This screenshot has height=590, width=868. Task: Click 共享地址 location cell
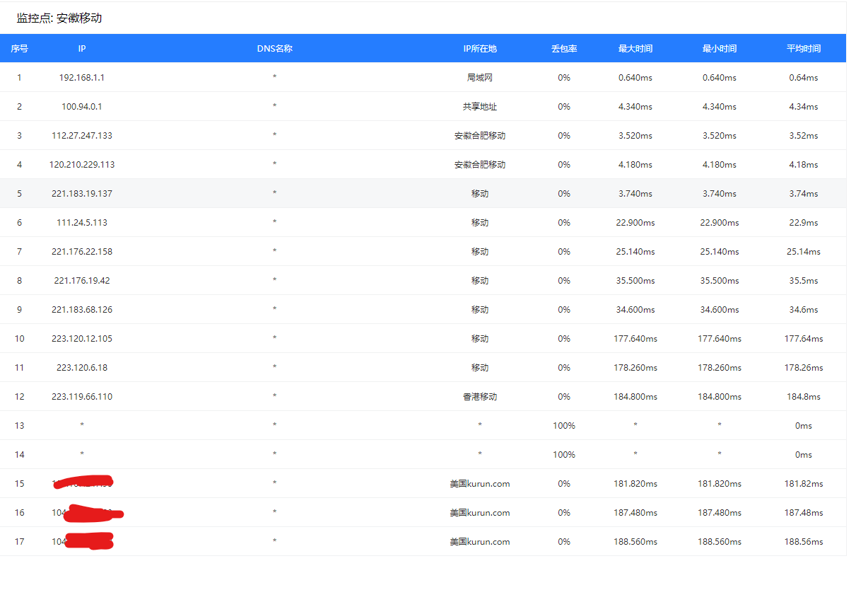[480, 107]
